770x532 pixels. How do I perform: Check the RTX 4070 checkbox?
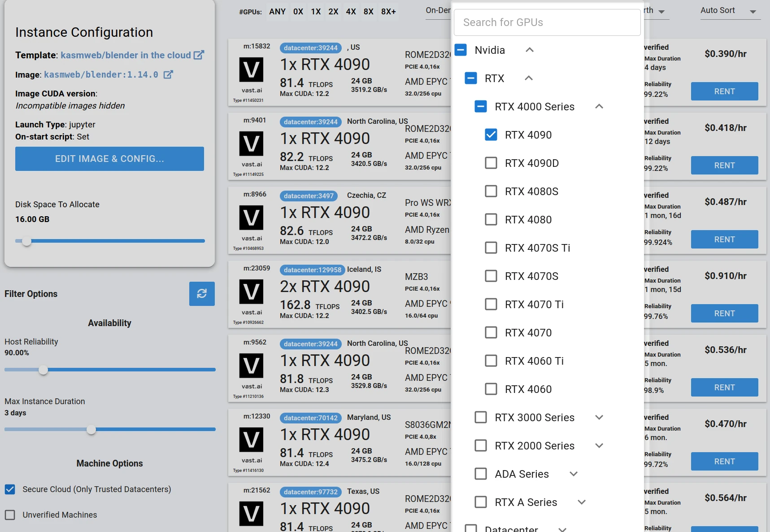click(491, 332)
